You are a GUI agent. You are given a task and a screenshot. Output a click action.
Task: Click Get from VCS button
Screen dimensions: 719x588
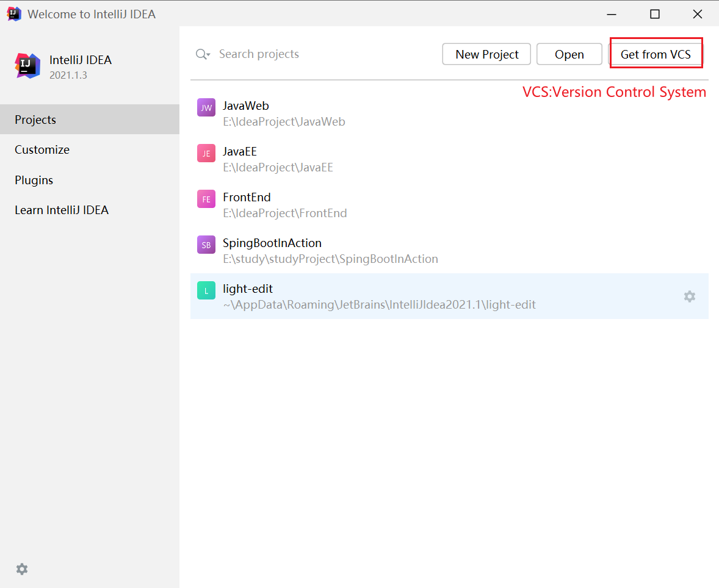coord(656,54)
